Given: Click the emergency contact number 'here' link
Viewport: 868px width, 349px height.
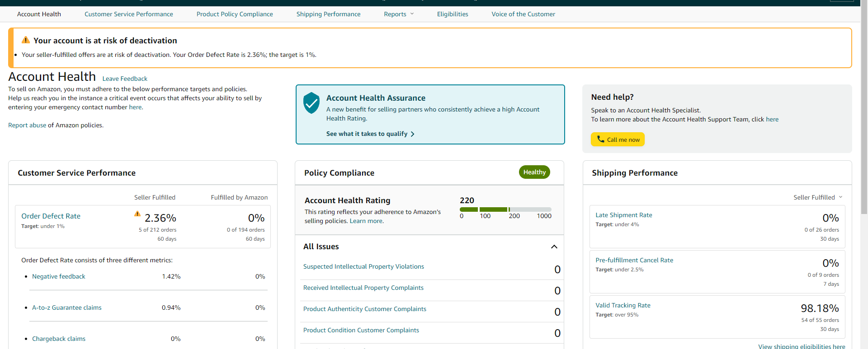Looking at the screenshot, I should (135, 107).
